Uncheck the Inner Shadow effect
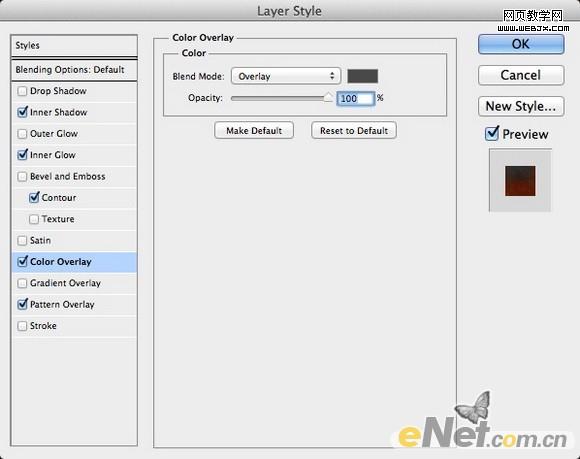The image size is (580, 459). [22, 112]
